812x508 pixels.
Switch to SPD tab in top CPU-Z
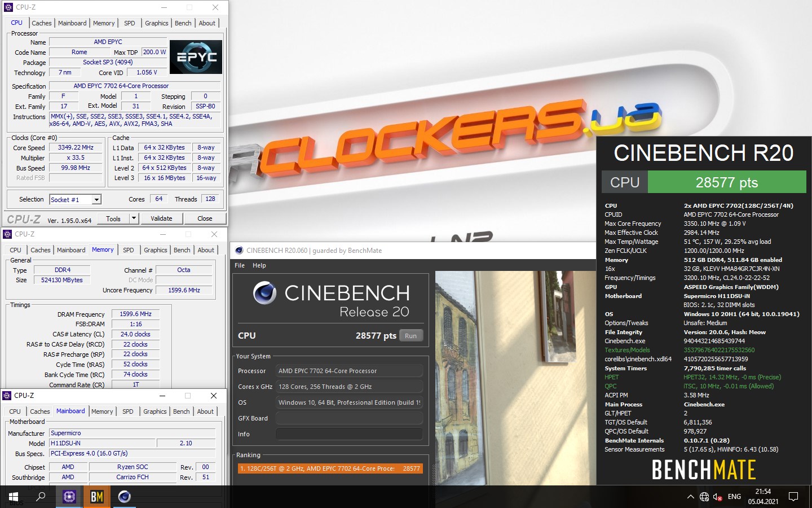130,23
